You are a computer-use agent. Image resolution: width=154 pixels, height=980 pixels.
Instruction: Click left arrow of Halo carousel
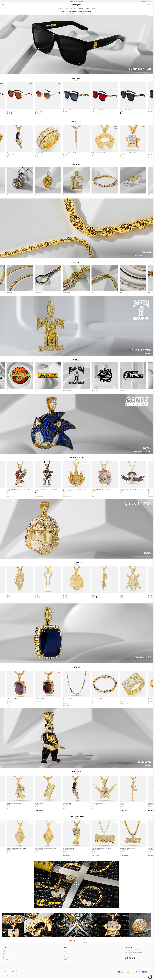click(x=71, y=562)
